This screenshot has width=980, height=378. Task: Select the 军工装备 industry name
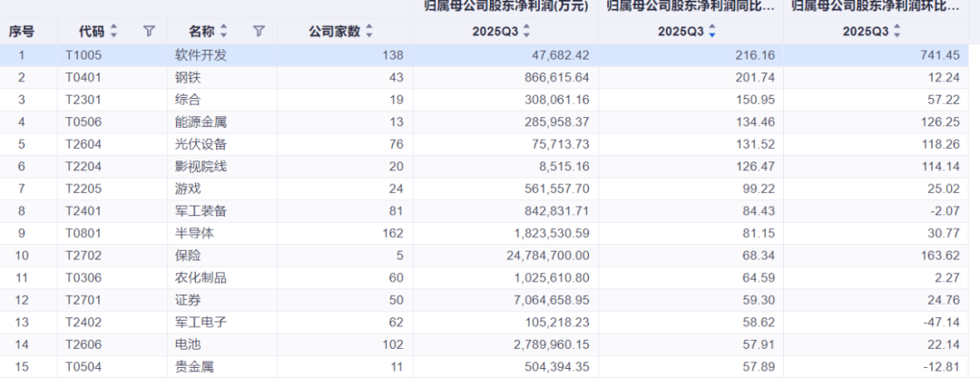[x=201, y=211]
